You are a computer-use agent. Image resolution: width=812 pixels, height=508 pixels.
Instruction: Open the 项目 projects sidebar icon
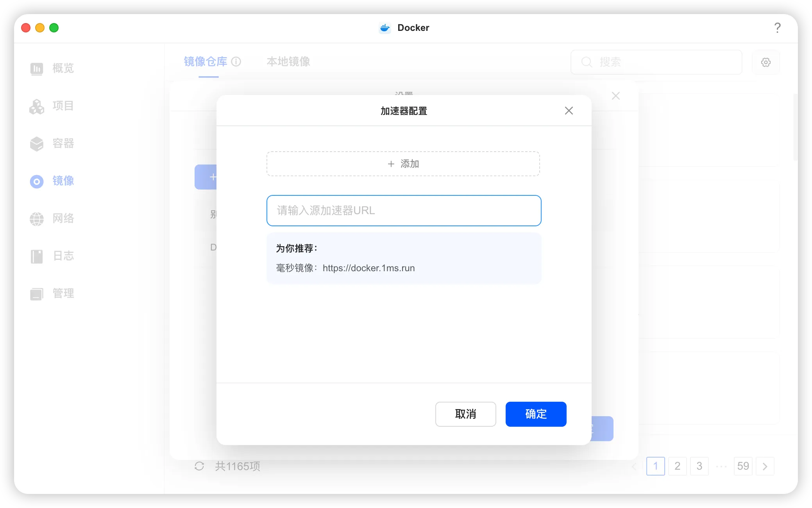tap(37, 106)
